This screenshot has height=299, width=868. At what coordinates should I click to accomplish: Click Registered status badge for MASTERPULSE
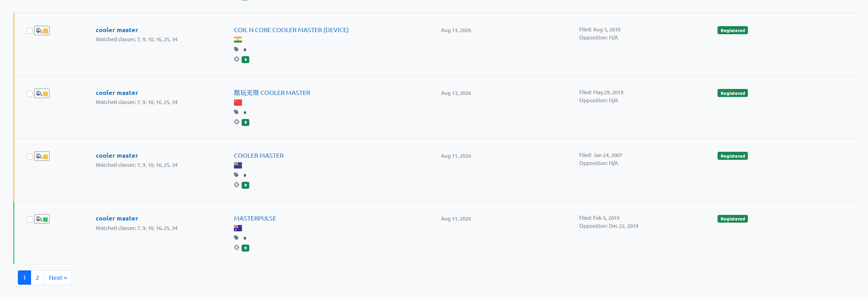[733, 219]
